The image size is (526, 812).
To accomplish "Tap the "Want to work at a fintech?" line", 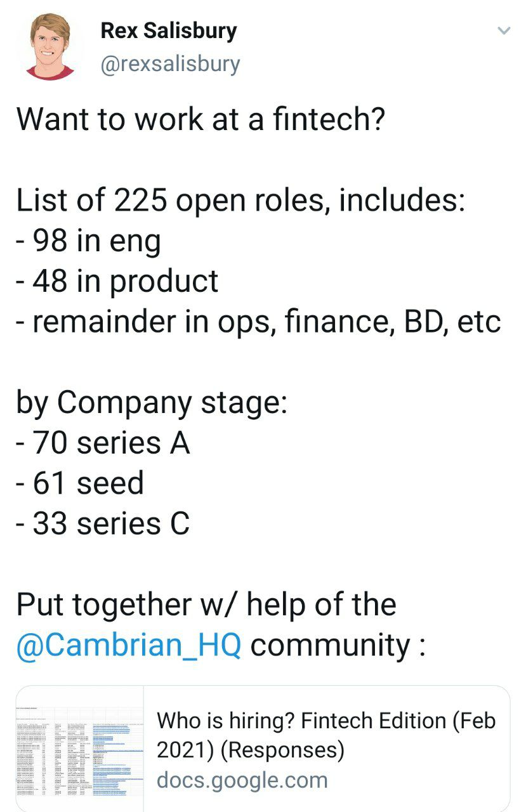I will click(x=201, y=119).
